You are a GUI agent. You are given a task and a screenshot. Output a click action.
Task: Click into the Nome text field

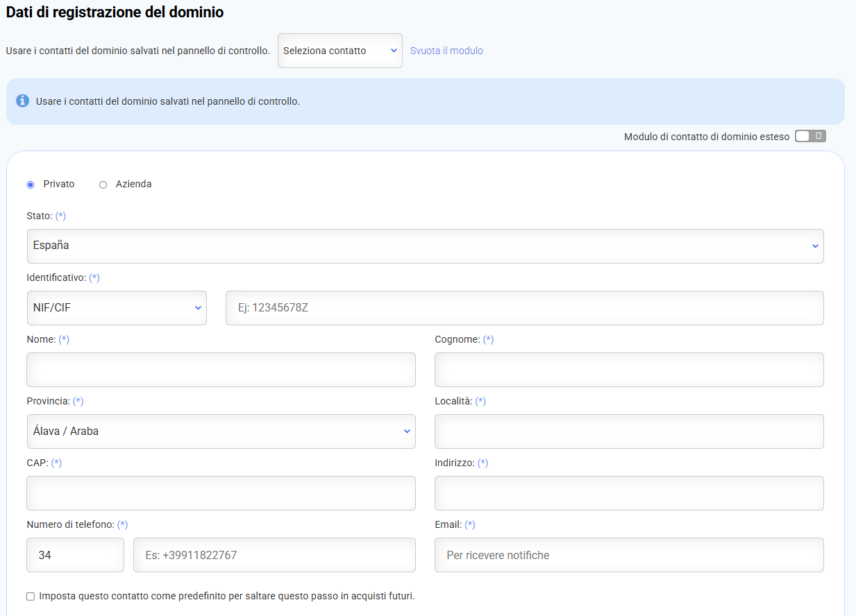tap(221, 370)
